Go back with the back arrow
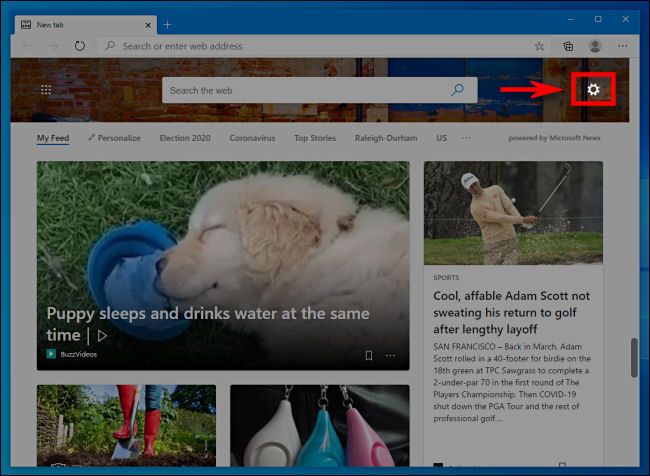650x476 pixels. point(27,46)
